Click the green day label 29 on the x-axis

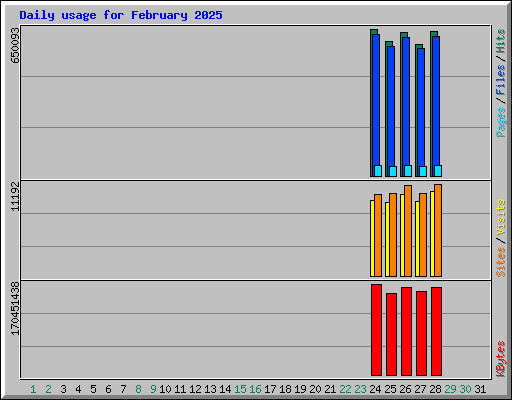tap(450, 389)
